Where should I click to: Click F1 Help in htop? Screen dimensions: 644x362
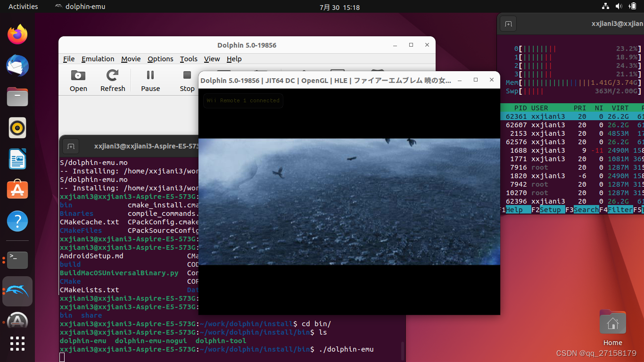coord(514,210)
